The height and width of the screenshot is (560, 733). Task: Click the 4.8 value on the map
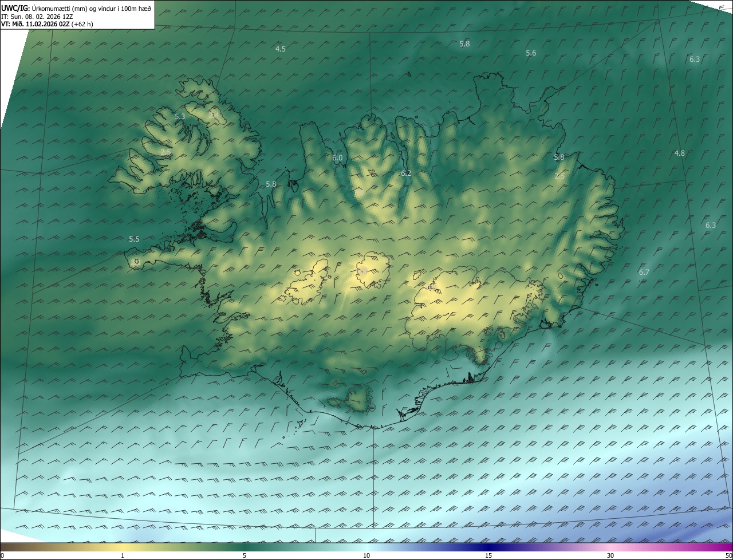pos(680,153)
